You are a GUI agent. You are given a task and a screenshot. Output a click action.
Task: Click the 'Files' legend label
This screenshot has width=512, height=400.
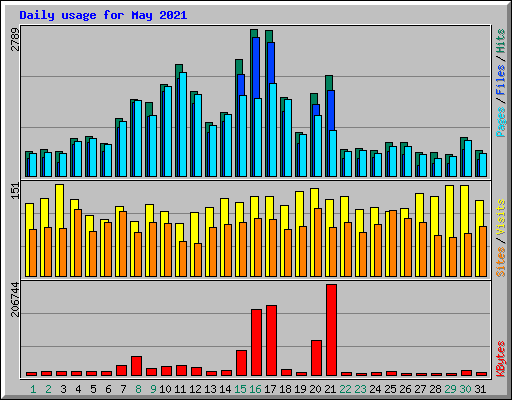tap(501, 80)
